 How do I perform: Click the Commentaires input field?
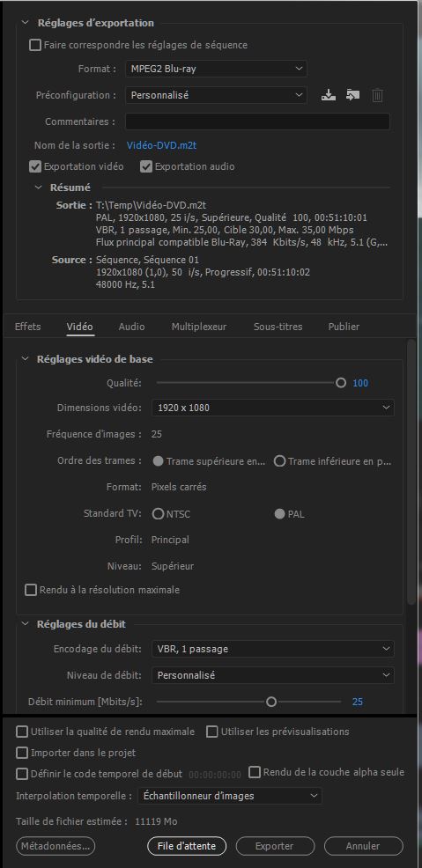[x=257, y=121]
